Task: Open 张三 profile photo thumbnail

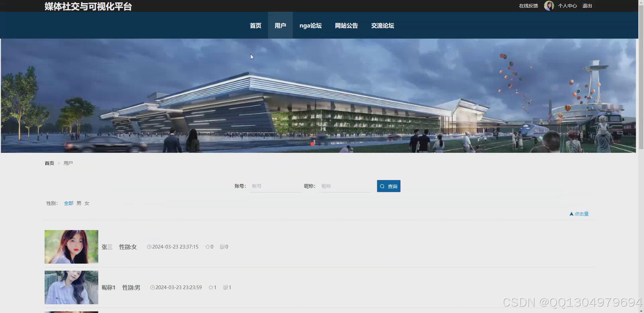Action: [71, 247]
